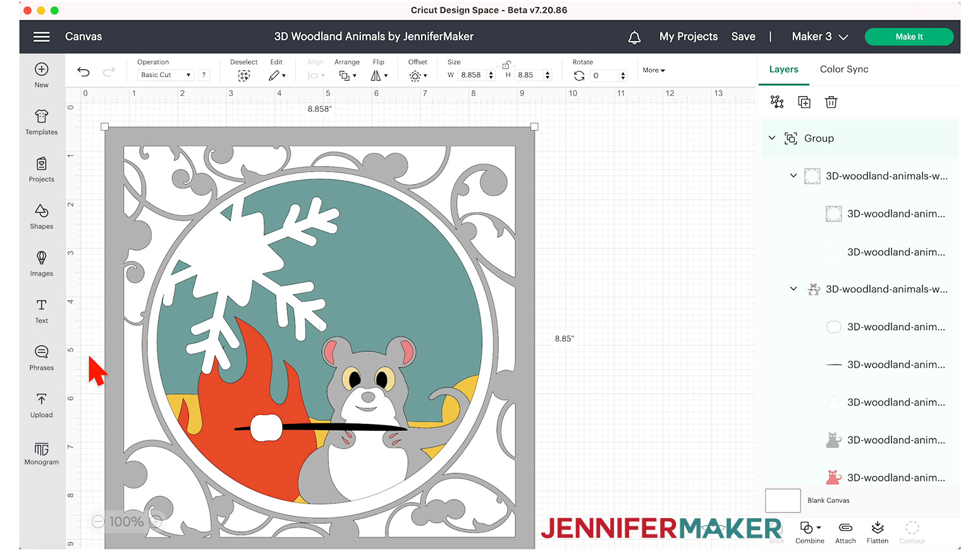Adjust the Rotate stepper arrows
Image resolution: width=980 pixels, height=551 pixels.
[x=623, y=75]
